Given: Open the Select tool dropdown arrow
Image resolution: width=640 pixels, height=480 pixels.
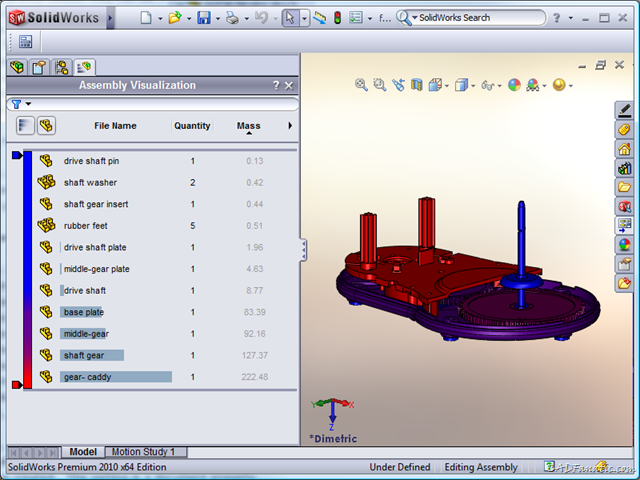Looking at the screenshot, I should 304,18.
